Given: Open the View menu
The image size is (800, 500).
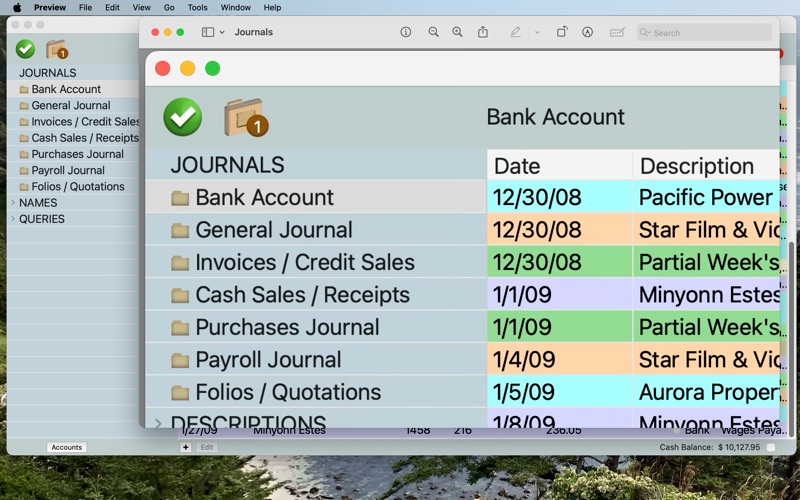Looking at the screenshot, I should [141, 8].
